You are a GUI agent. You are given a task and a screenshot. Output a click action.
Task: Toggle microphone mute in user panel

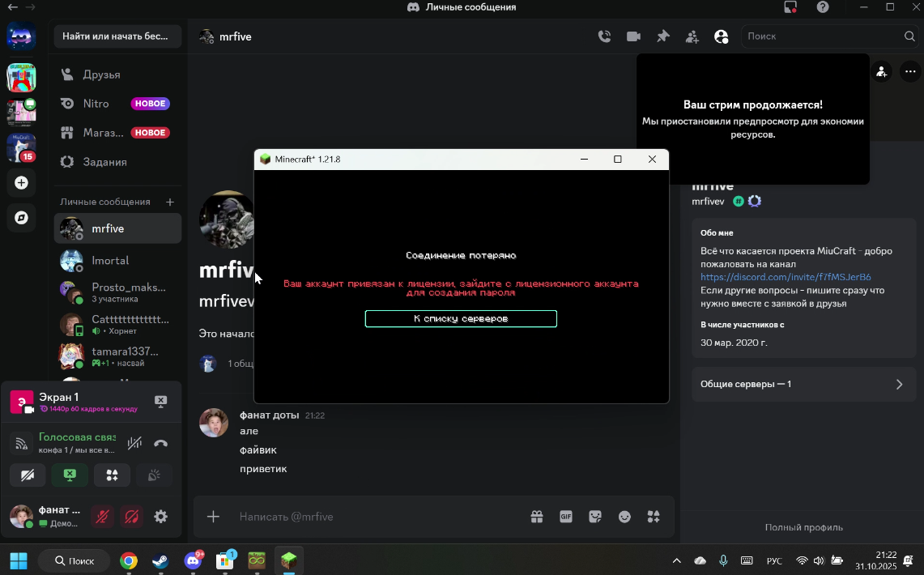(102, 517)
